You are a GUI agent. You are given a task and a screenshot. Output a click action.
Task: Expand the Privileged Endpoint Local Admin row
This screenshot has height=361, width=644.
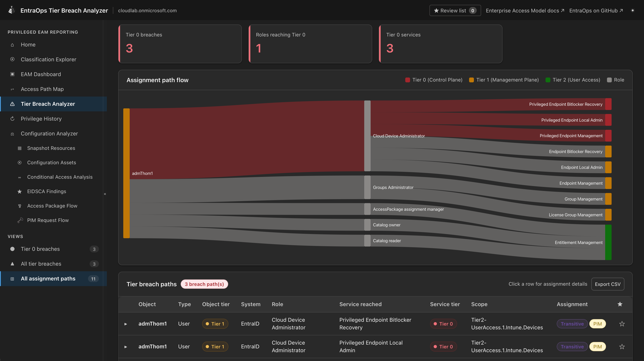click(x=126, y=347)
